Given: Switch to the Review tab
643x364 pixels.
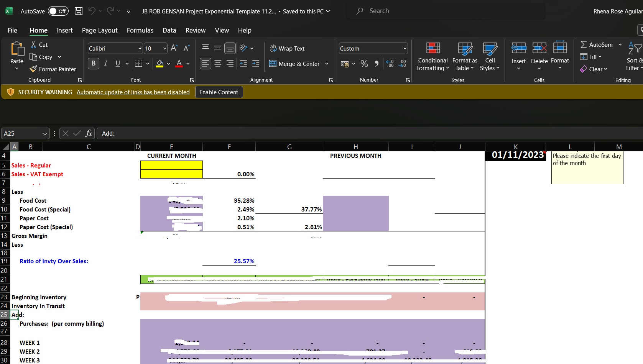Looking at the screenshot, I should click(196, 30).
